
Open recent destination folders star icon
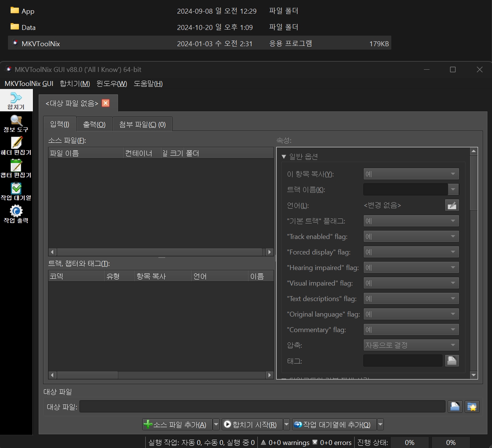472,407
